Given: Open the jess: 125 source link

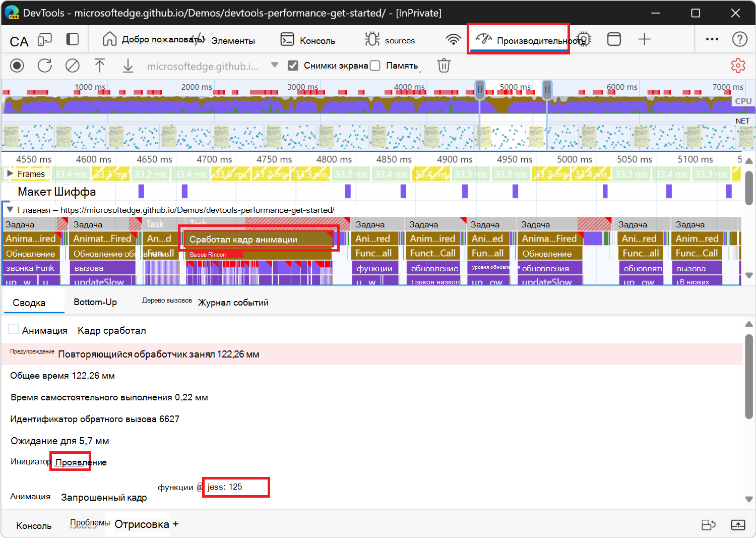Looking at the screenshot, I should coord(225,487).
